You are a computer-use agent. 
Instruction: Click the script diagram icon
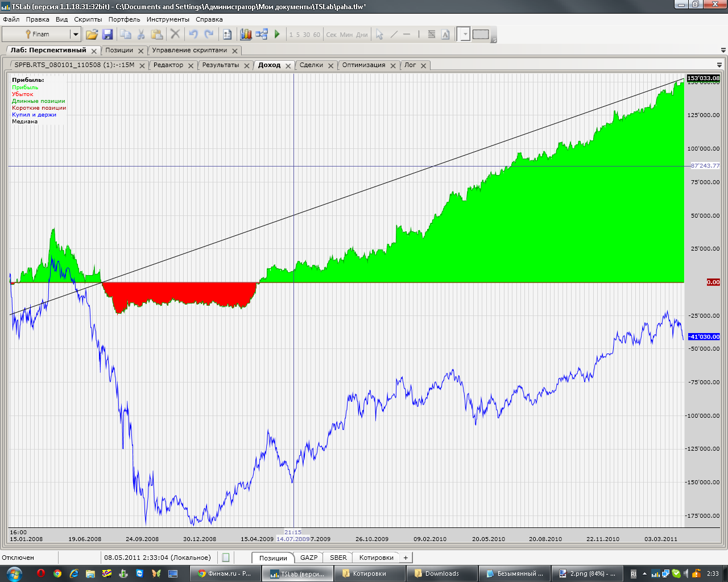click(x=262, y=34)
